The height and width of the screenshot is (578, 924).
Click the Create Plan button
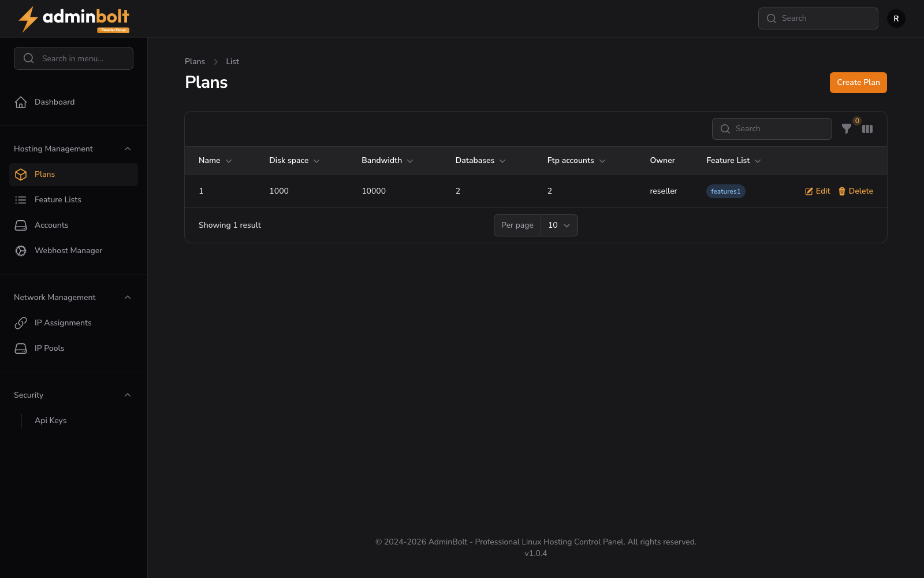[x=858, y=83]
